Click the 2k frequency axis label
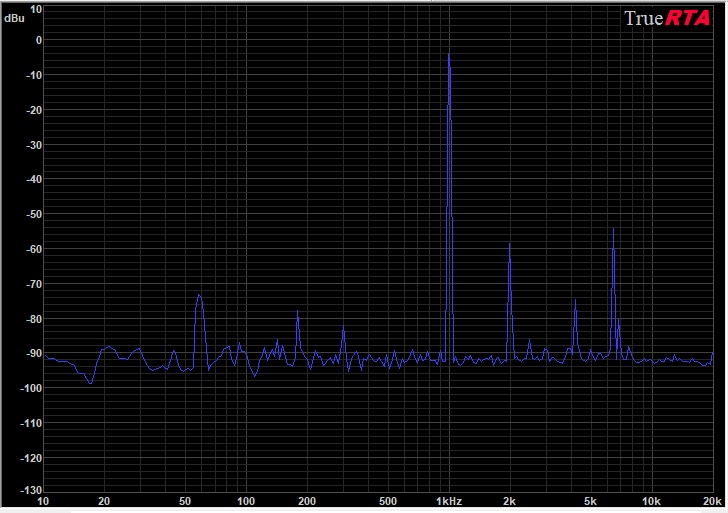 [510, 501]
